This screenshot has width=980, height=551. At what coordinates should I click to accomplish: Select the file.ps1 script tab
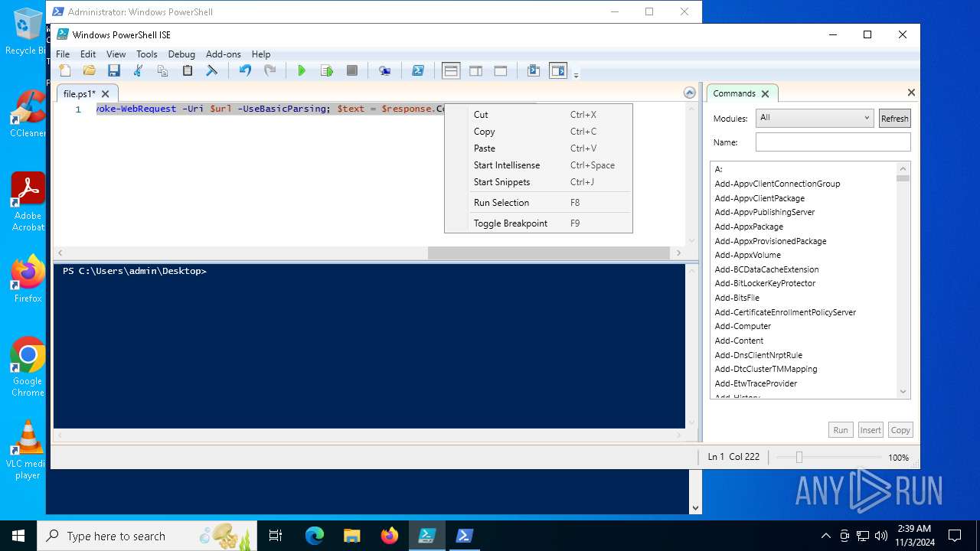[80, 94]
